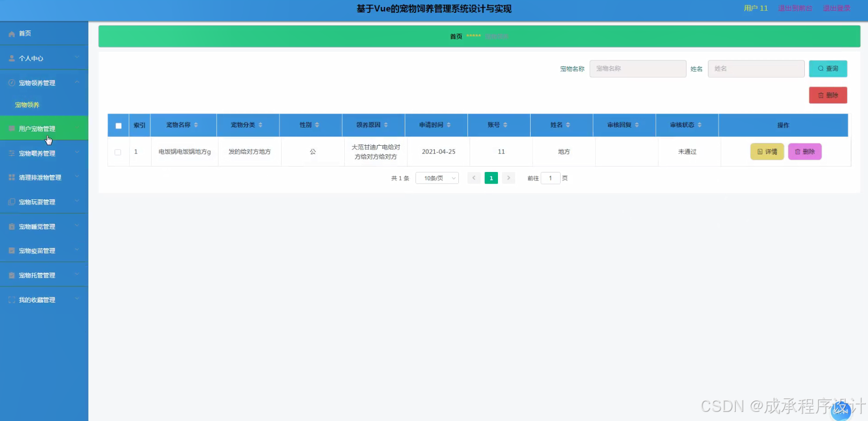This screenshot has height=421, width=868.
Task: Sort table by 申请时间 column arrows
Action: click(x=449, y=125)
